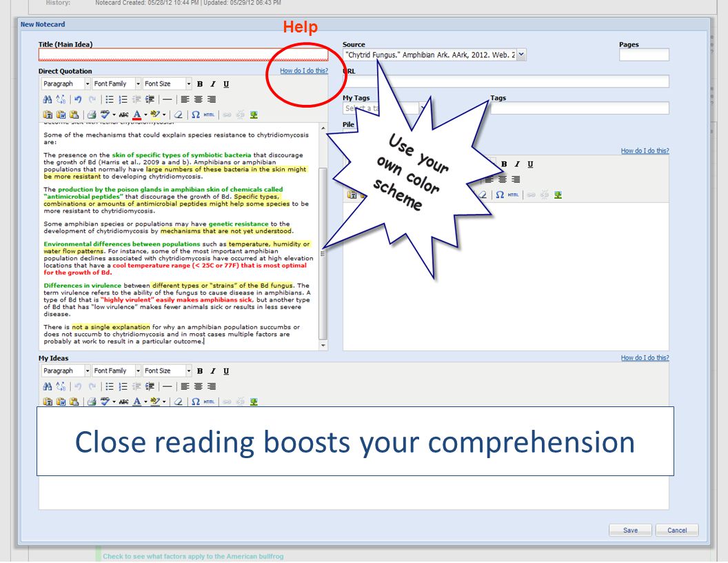
Task: Click Find/Replace icon in Direct Quotation toolbar
Action: click(x=61, y=99)
